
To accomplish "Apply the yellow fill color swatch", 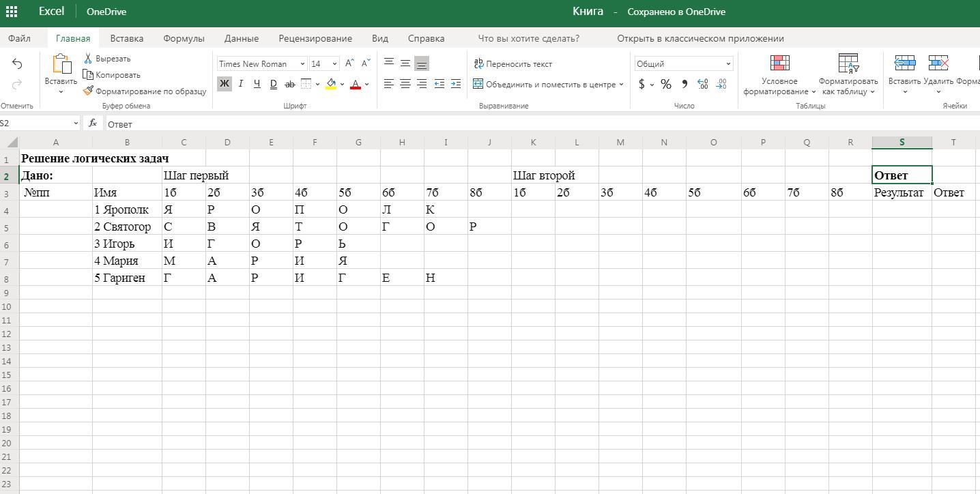I will 331,84.
